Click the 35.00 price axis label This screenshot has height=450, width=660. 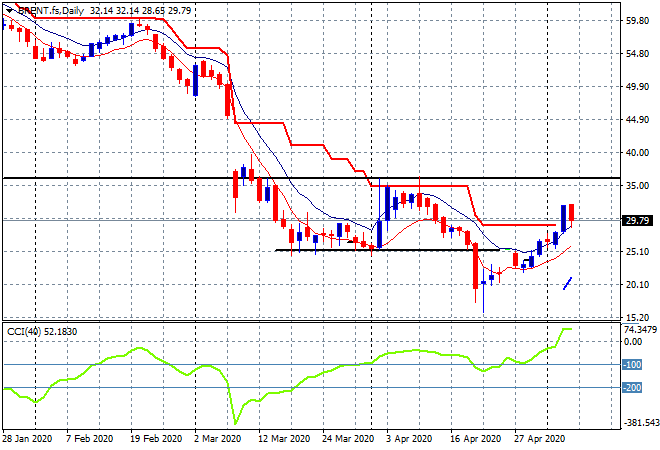[637, 186]
